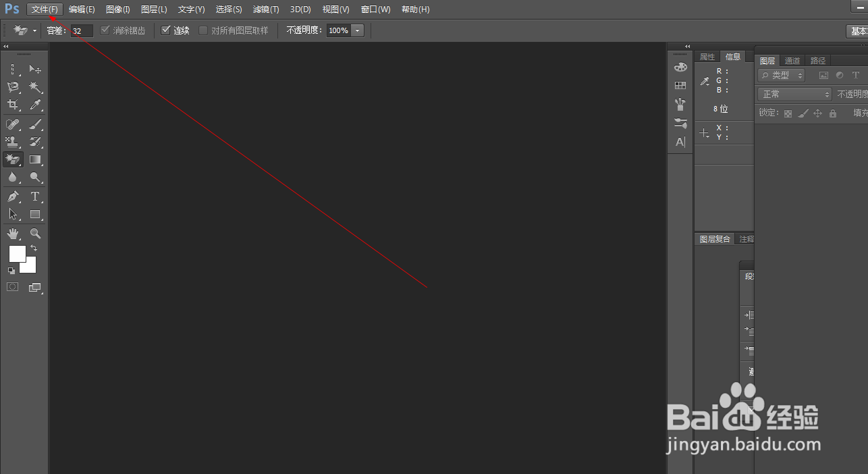This screenshot has width=868, height=474.
Task: Open the 不透明度 percentage dropdown
Action: pos(357,30)
